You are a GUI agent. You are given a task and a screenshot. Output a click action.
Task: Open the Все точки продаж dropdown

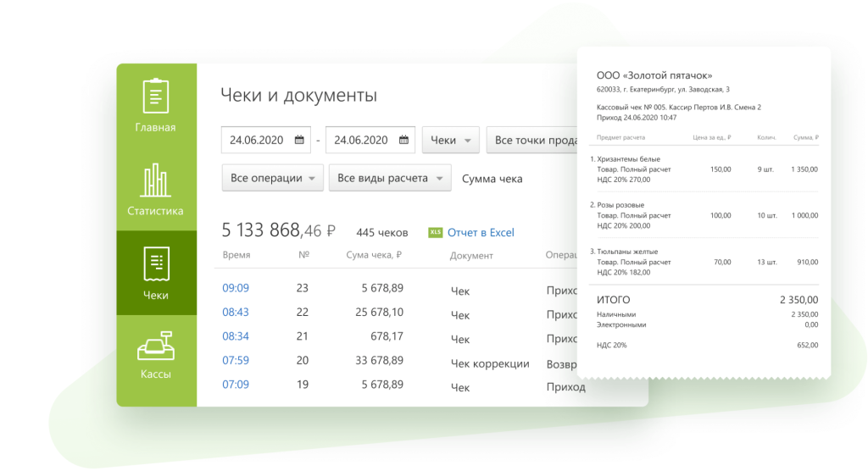click(x=534, y=141)
